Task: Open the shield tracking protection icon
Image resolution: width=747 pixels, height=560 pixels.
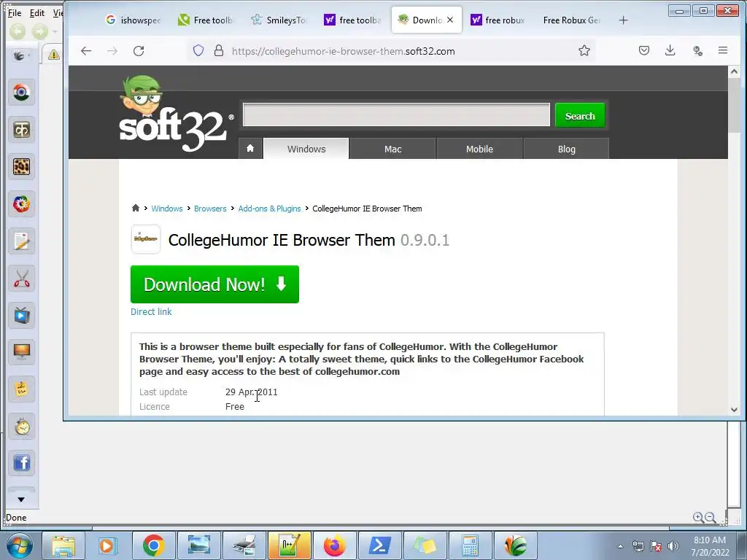Action: click(x=198, y=50)
